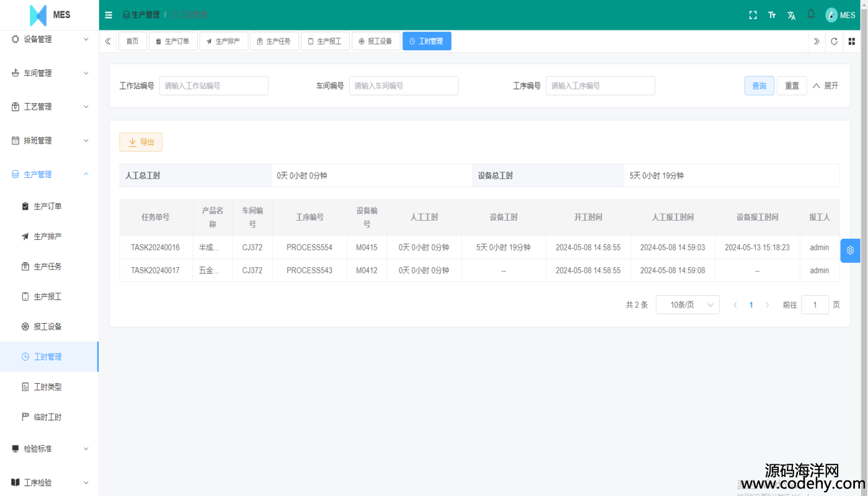Expand 检验标准 sidebar menu
The width and height of the screenshot is (868, 496).
click(50, 449)
